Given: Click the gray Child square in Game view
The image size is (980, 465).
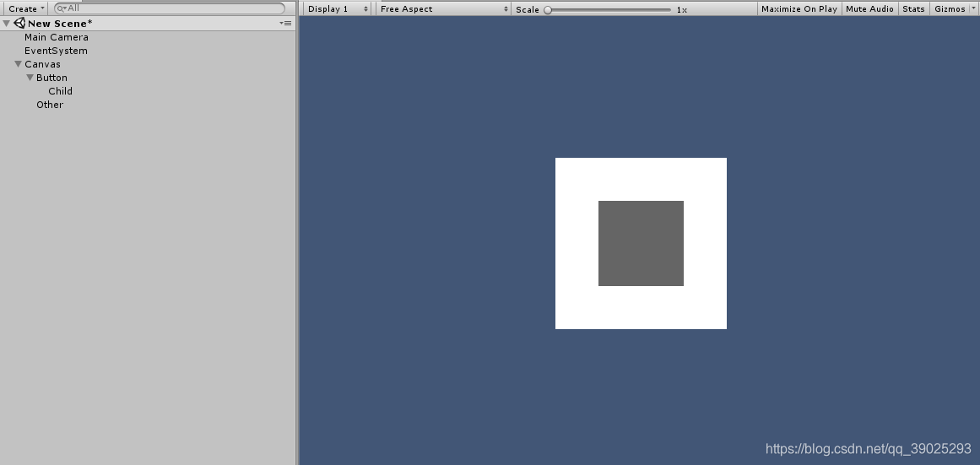Looking at the screenshot, I should [x=641, y=243].
